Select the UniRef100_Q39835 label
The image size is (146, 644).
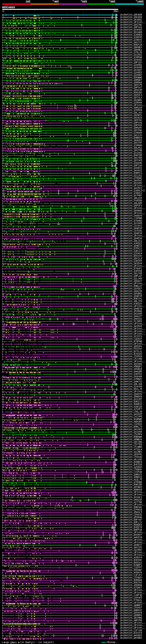(131, 37)
